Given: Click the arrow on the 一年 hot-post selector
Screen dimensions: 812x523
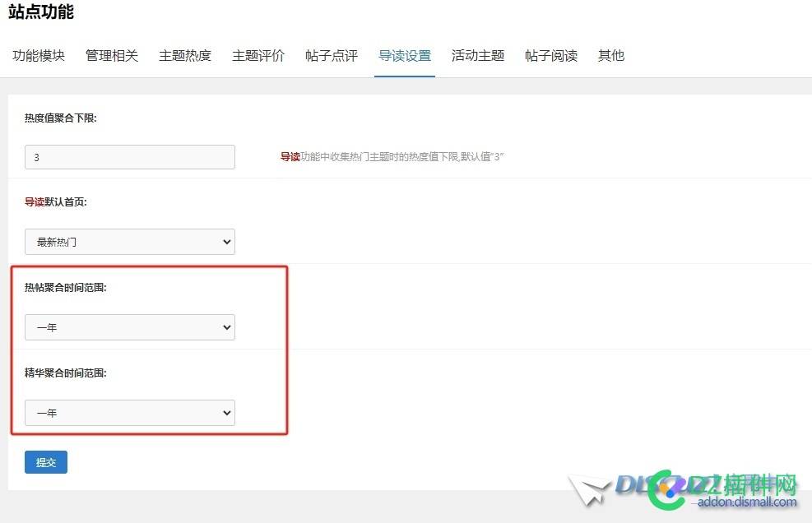Looking at the screenshot, I should [225, 327].
